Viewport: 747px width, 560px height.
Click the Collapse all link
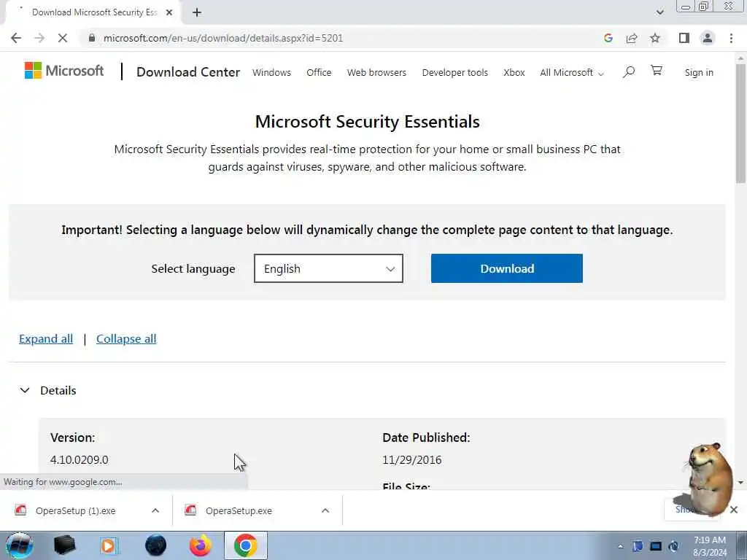[126, 339]
